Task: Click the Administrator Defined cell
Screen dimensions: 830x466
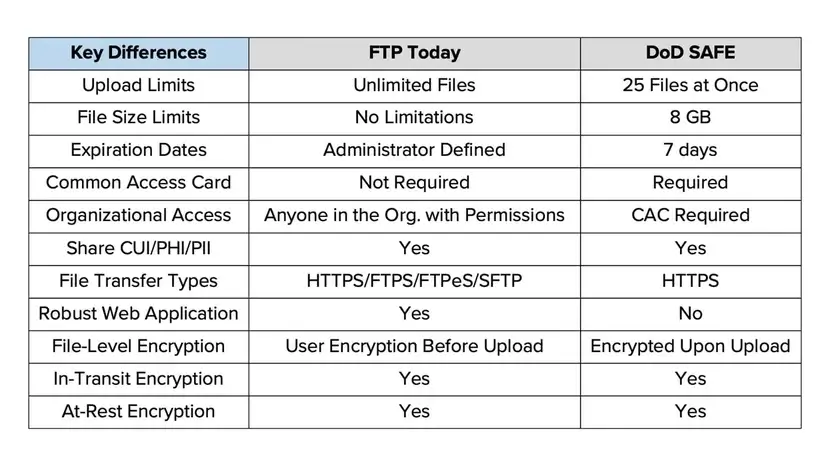Action: [414, 150]
